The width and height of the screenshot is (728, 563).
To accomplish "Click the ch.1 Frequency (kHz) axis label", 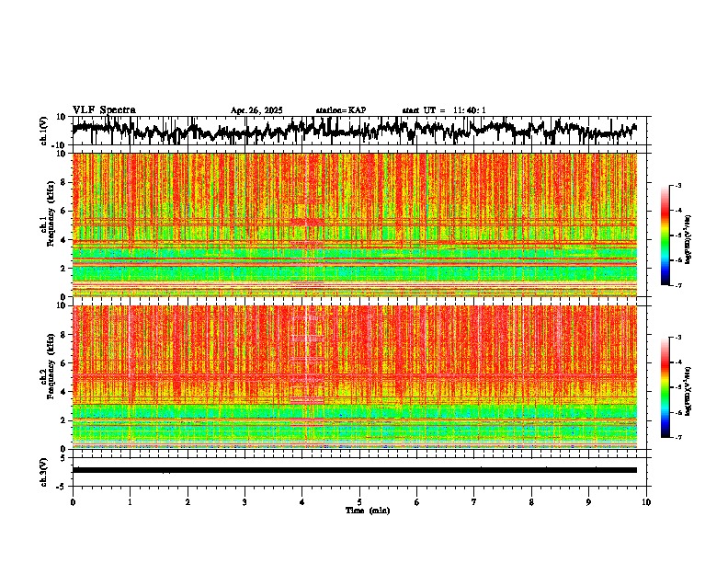I will pos(47,213).
